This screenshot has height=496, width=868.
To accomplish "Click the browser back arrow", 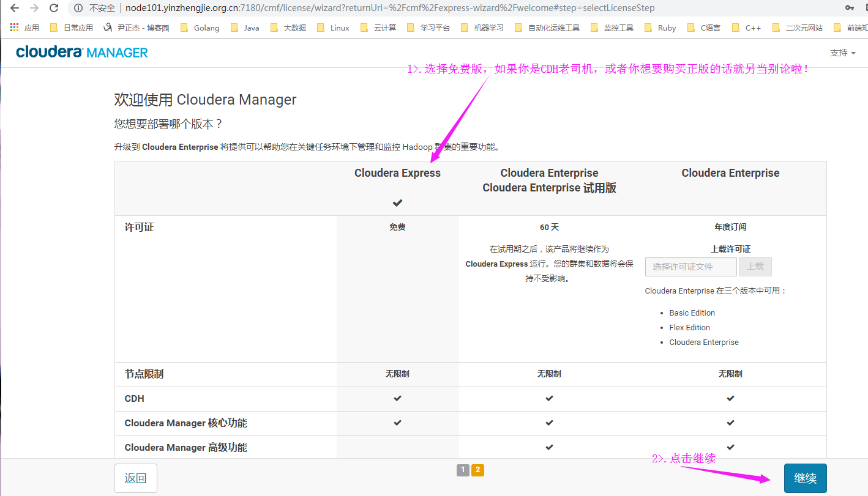I will (x=15, y=8).
